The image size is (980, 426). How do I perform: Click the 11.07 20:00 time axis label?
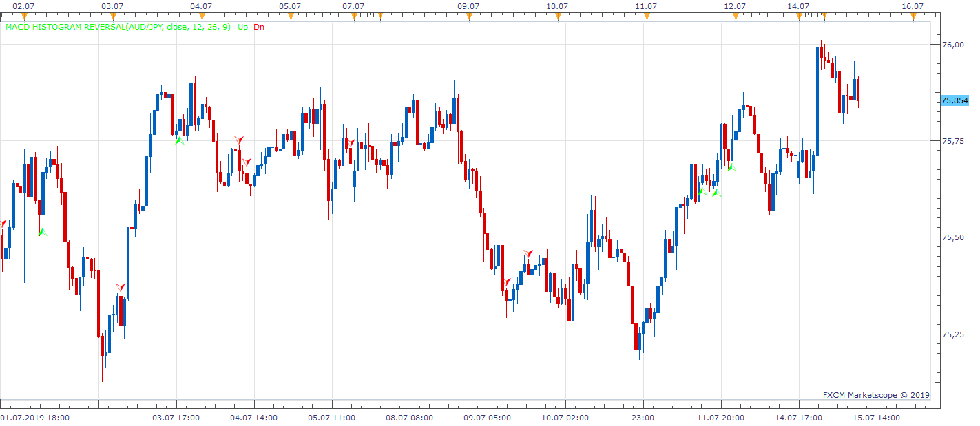coord(721,417)
